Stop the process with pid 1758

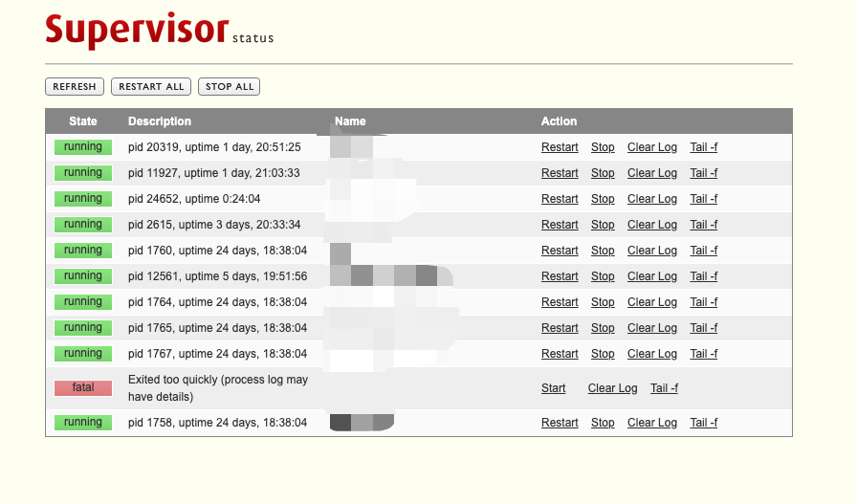[603, 423]
